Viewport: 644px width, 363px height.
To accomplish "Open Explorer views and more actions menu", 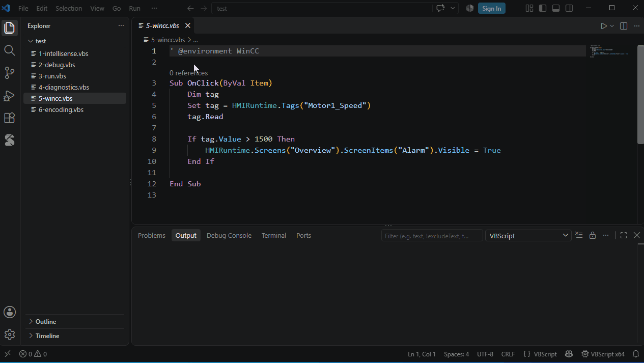I will coord(121,25).
